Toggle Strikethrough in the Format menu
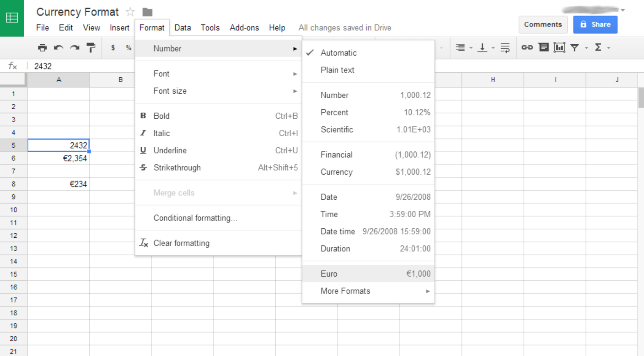Image resolution: width=644 pixels, height=356 pixels. (x=177, y=168)
